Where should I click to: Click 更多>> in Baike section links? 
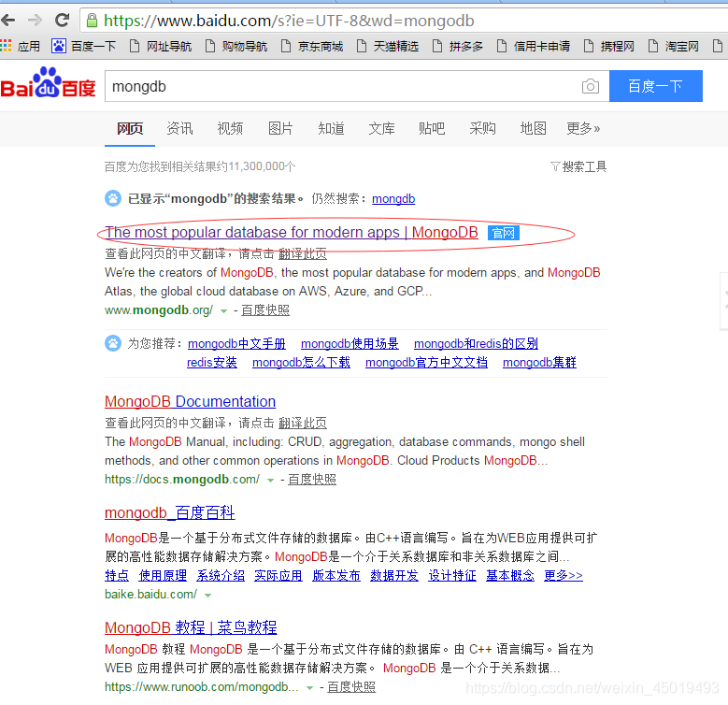(564, 576)
